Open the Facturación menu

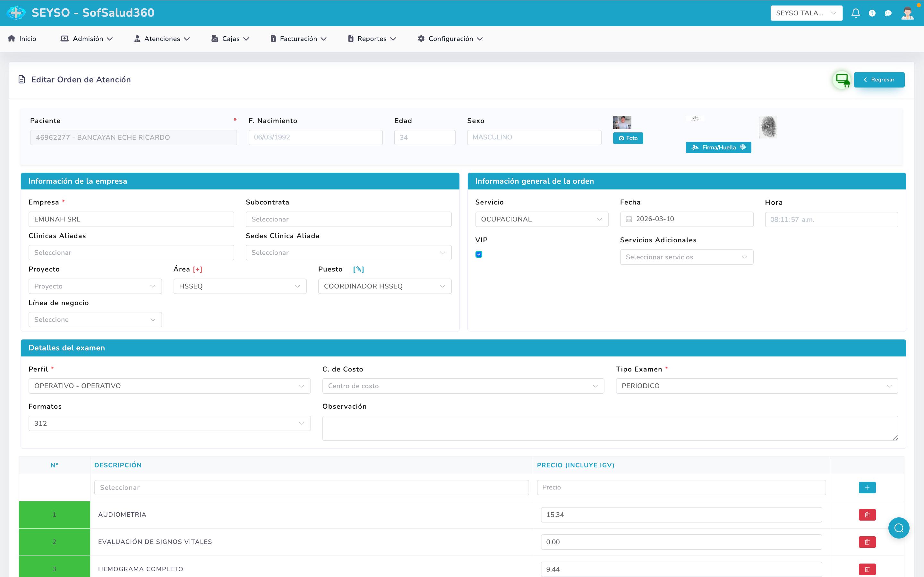point(299,38)
